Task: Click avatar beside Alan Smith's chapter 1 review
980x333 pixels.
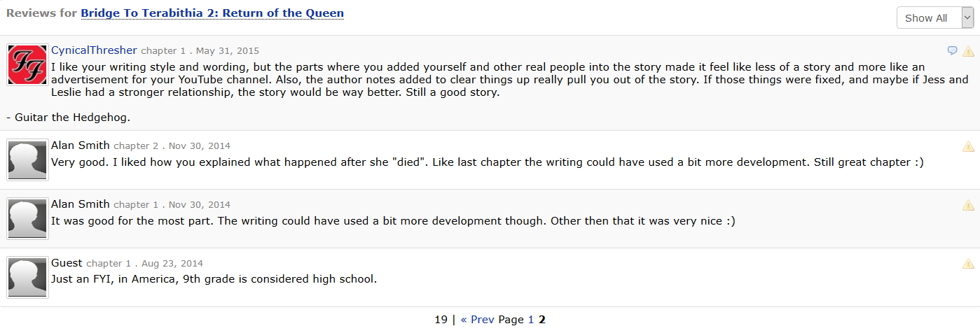Action: pyautogui.click(x=27, y=218)
